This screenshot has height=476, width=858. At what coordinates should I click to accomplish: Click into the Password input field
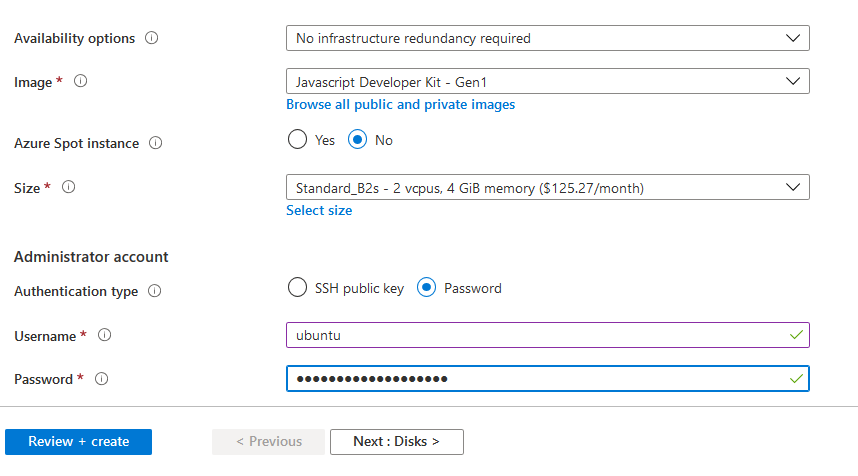coord(548,379)
